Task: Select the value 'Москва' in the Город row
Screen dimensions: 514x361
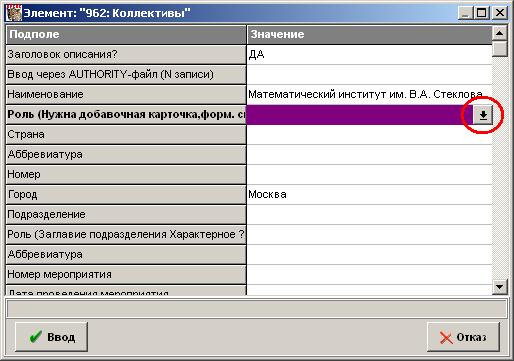Action: [x=369, y=195]
